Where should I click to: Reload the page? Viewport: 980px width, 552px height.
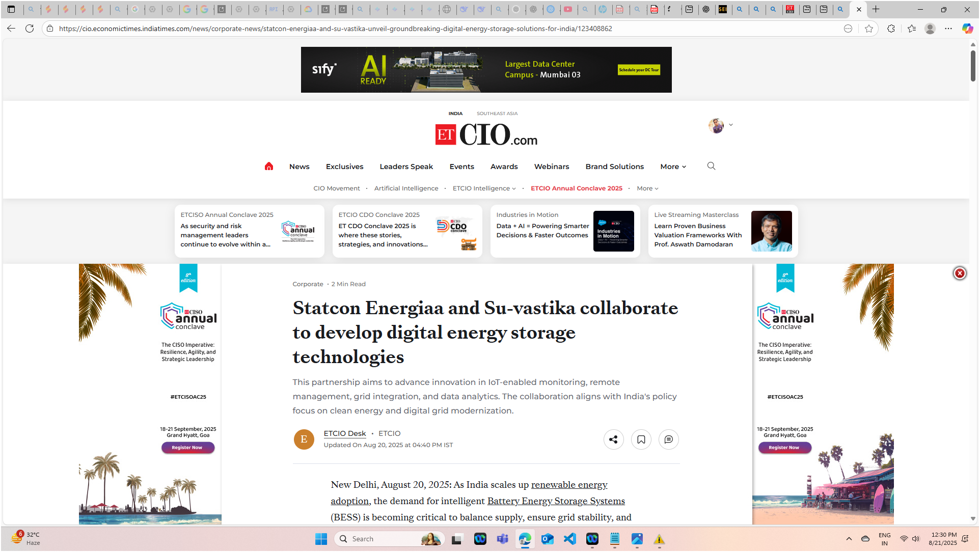click(30, 29)
